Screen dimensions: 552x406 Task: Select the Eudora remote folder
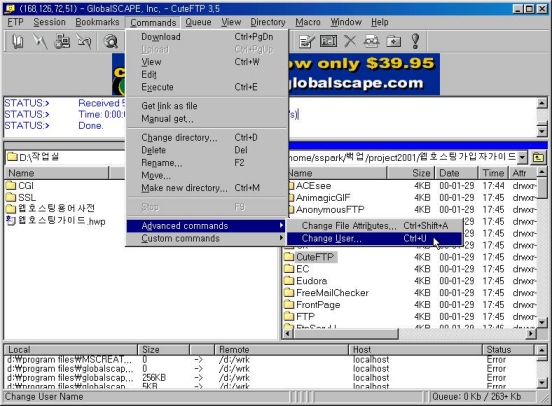[306, 281]
